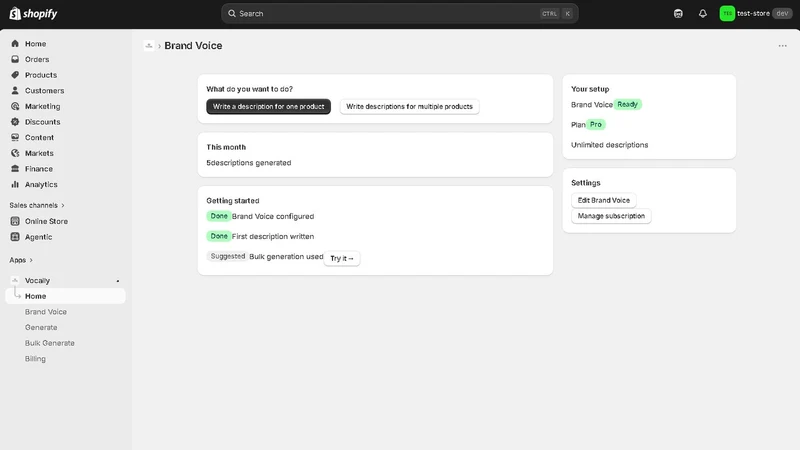This screenshot has height=450, width=800.
Task: Click 'Brand Voice configured' text
Action: click(273, 216)
